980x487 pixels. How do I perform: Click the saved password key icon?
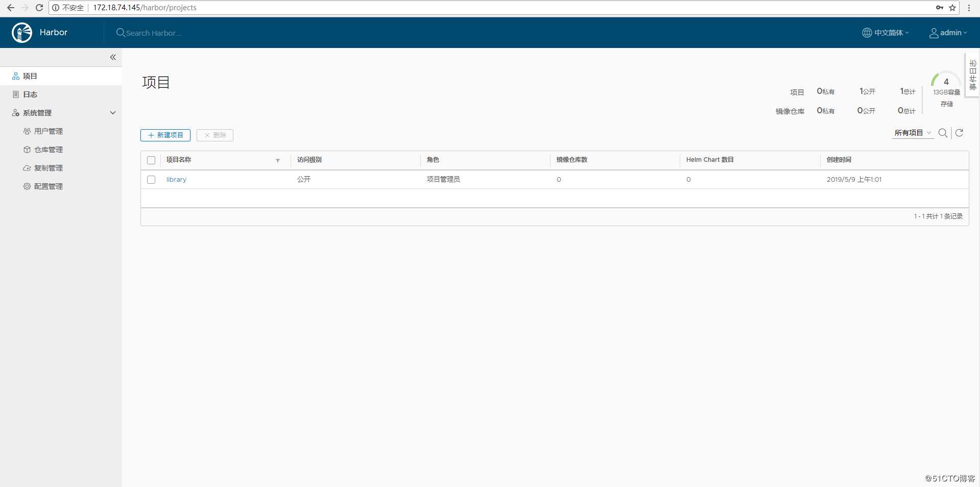tap(940, 8)
